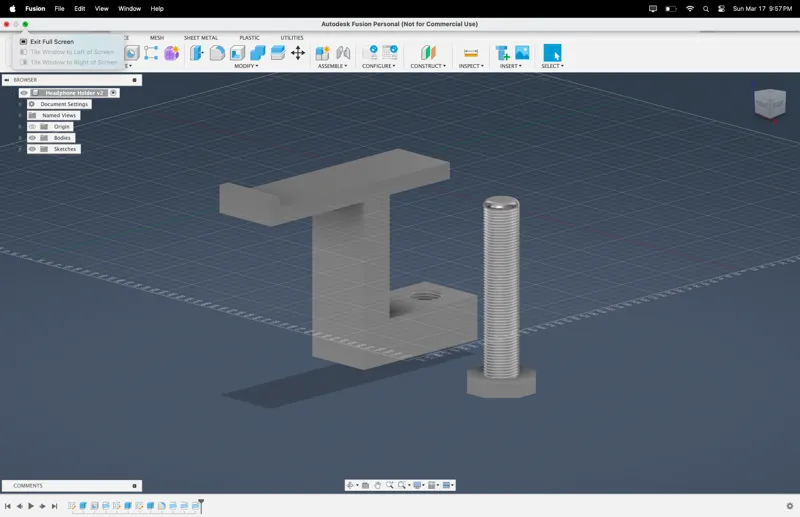Switch to the SHEET METAL tab

tap(201, 38)
